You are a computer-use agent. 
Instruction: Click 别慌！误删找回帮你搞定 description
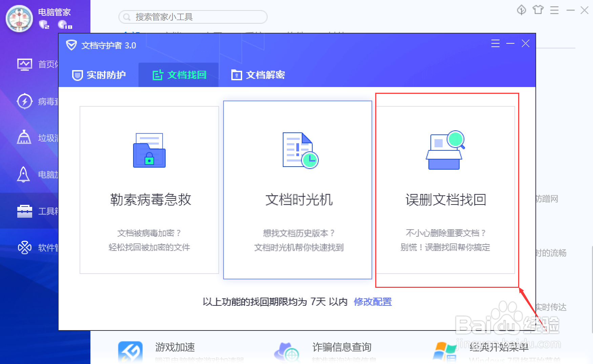coord(445,248)
